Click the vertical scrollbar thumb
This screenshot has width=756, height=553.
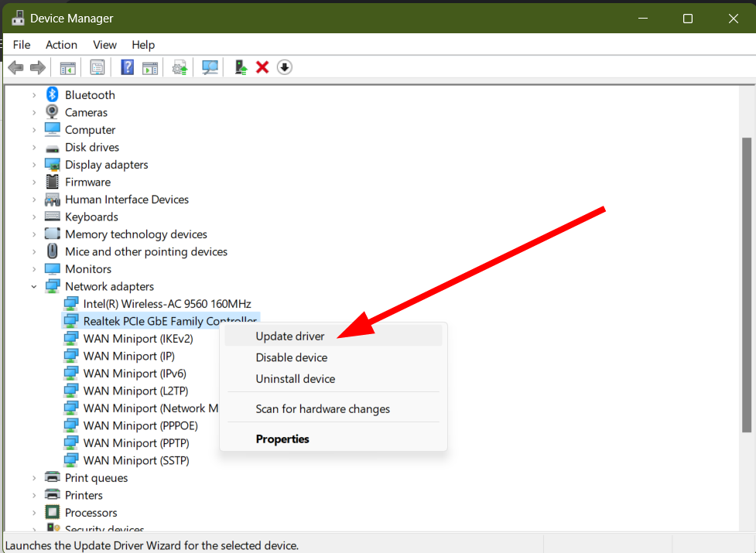point(747,285)
